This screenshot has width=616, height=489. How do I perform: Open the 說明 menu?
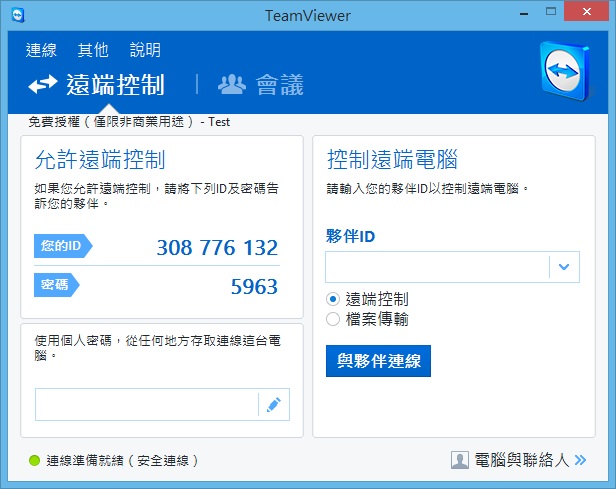pyautogui.click(x=145, y=50)
